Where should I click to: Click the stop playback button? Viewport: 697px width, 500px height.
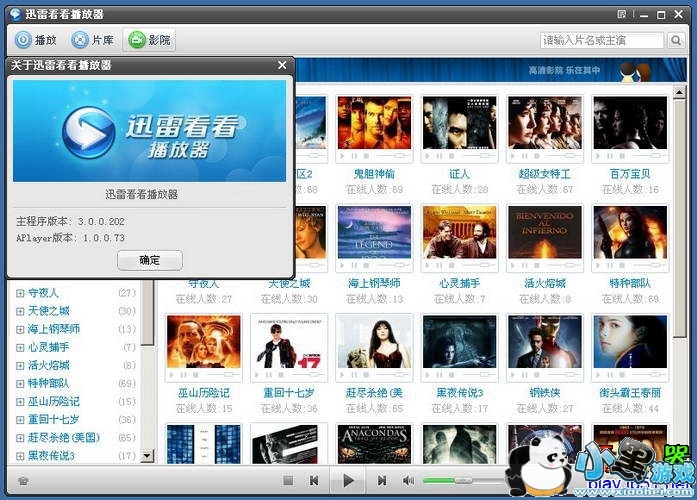click(x=288, y=480)
